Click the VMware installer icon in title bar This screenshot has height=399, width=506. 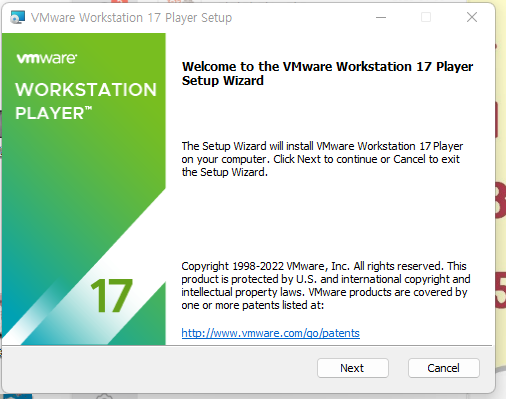[x=17, y=17]
